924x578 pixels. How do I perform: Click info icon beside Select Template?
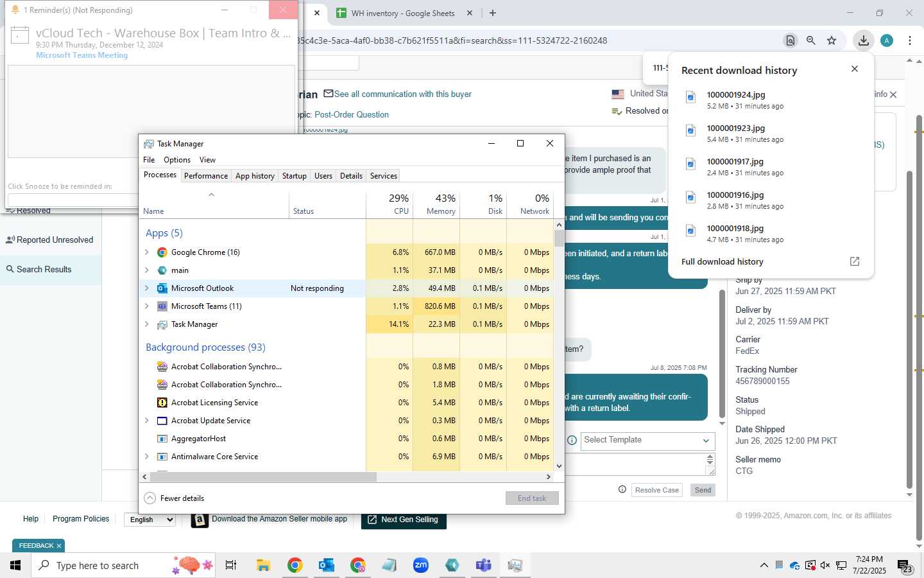coord(572,441)
